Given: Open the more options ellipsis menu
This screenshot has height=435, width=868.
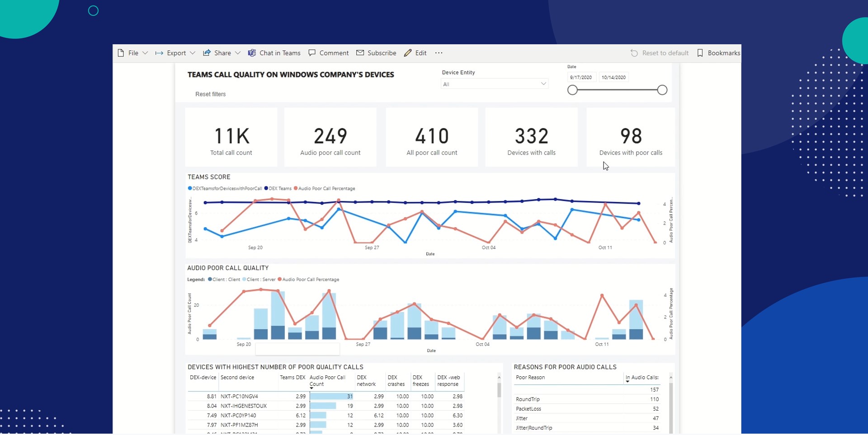Looking at the screenshot, I should (439, 53).
